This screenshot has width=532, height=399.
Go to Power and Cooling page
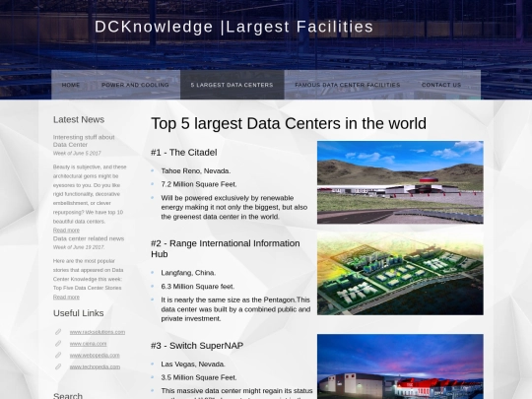coord(135,85)
